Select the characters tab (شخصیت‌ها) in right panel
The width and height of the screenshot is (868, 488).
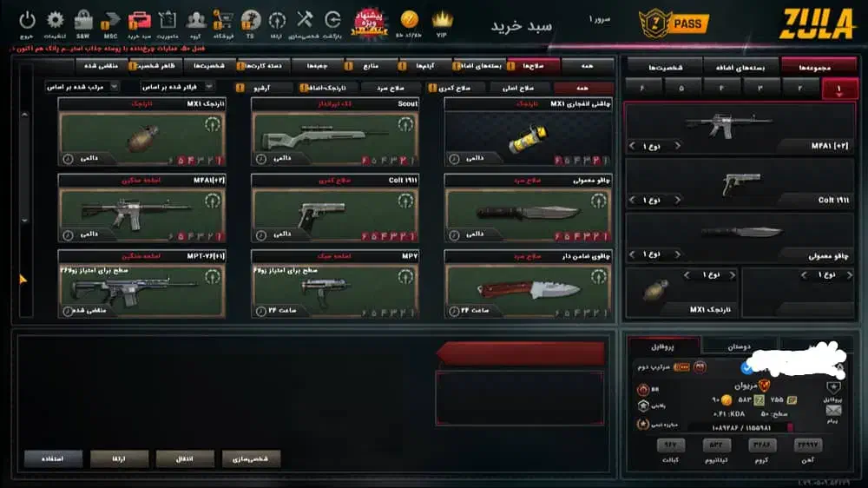click(666, 67)
